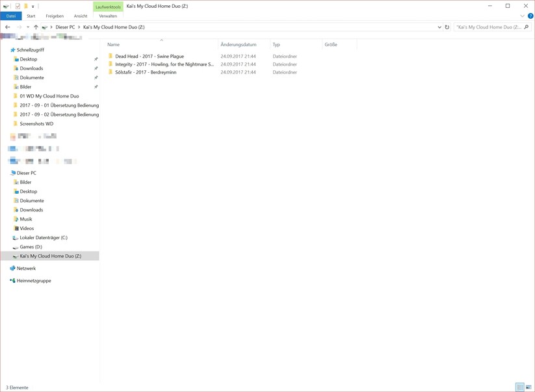This screenshot has width=535, height=392.
Task: Select the Sólstafir - 2017 - Berdreyminn folder
Action: [146, 72]
